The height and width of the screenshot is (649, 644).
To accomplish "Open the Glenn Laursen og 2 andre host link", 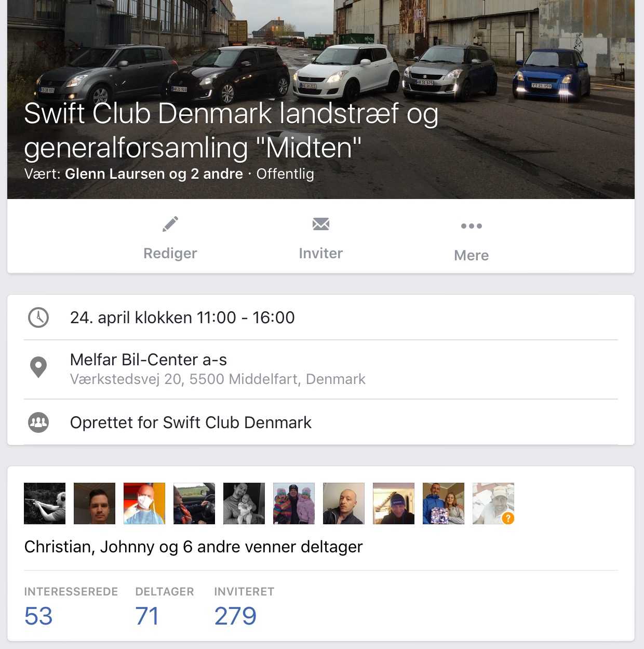I will 154,174.
